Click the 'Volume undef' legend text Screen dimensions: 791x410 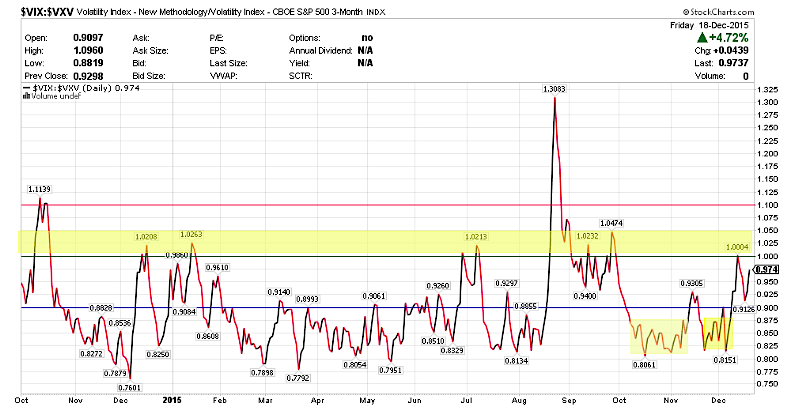(x=56, y=96)
